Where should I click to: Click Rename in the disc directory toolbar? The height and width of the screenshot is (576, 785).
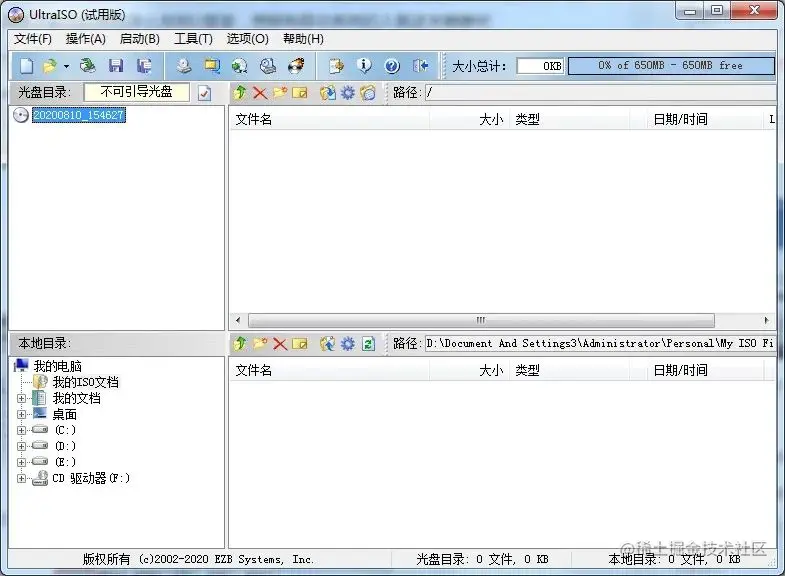tap(300, 93)
